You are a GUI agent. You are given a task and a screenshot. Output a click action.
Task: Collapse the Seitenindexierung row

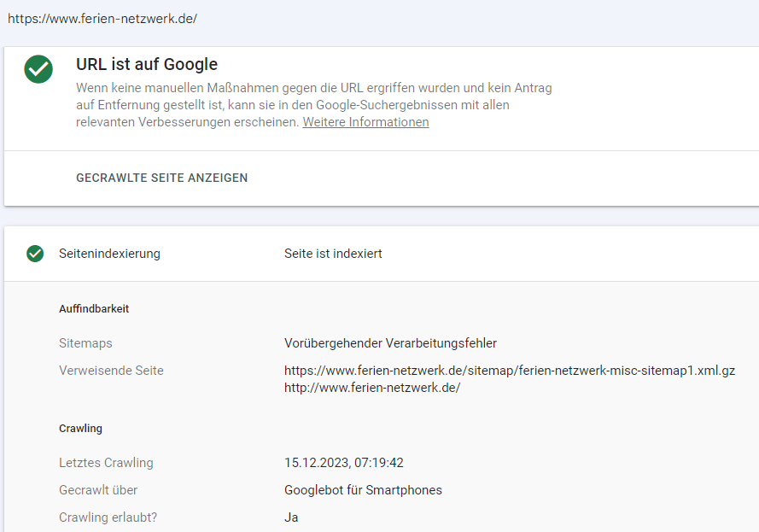tap(382, 254)
